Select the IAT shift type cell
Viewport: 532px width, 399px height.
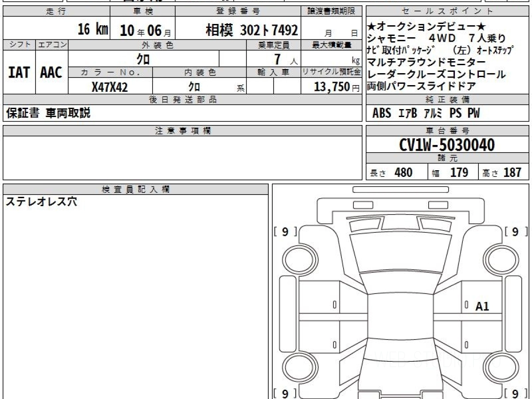[19, 72]
